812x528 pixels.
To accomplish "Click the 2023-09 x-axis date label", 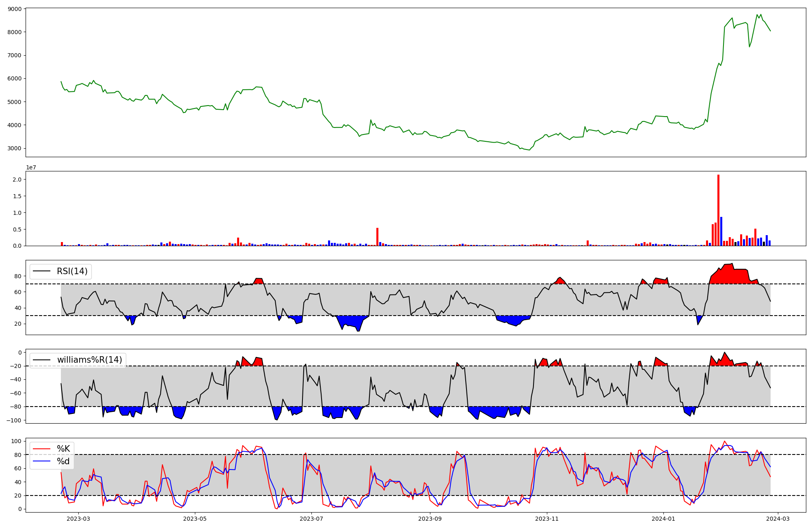I will coord(430,519).
